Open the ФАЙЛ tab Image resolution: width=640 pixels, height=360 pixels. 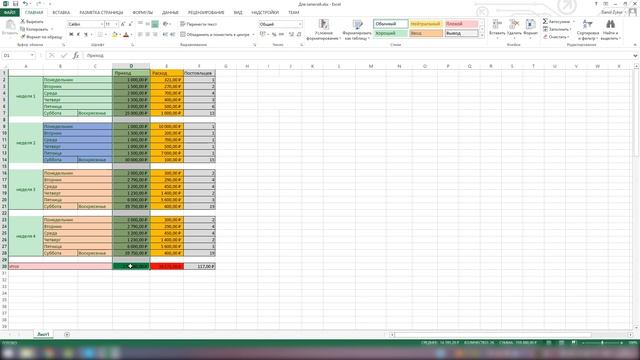tap(9, 12)
